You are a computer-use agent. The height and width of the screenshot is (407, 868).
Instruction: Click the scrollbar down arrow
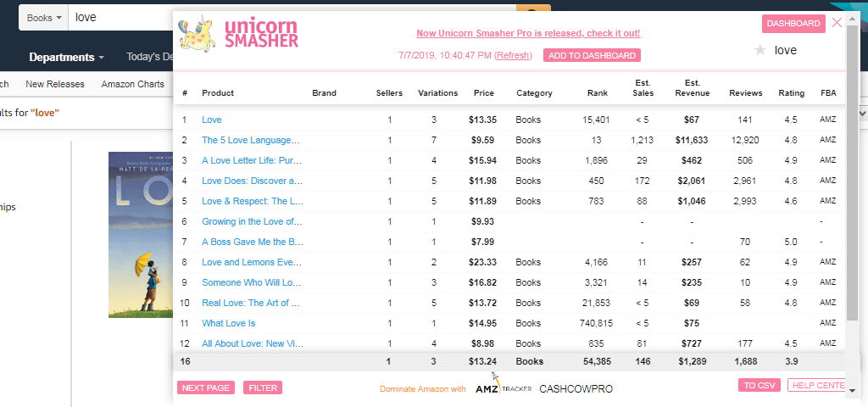(853, 390)
